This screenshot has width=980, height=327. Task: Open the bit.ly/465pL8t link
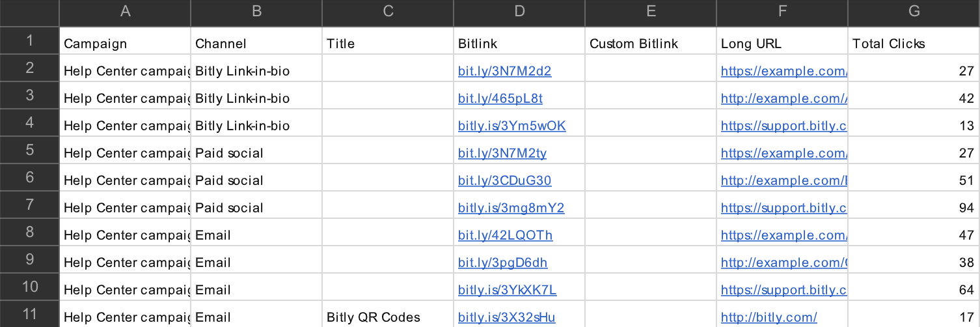(x=500, y=98)
